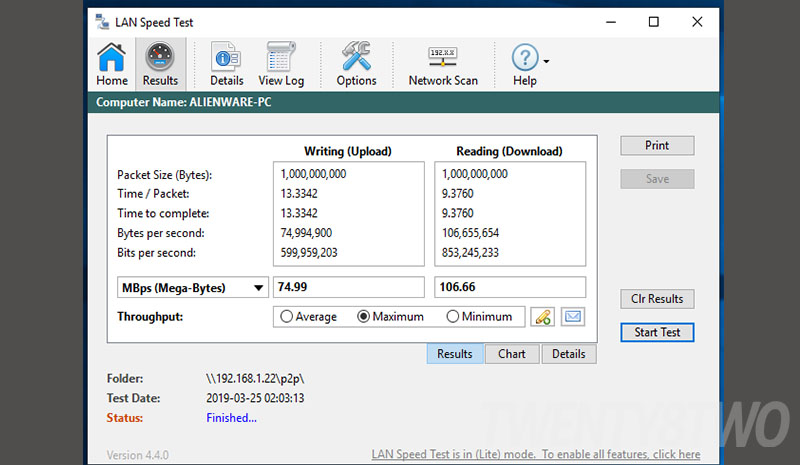This screenshot has height=465, width=800.
Task: Click the edit notes pencil icon
Action: click(x=542, y=317)
